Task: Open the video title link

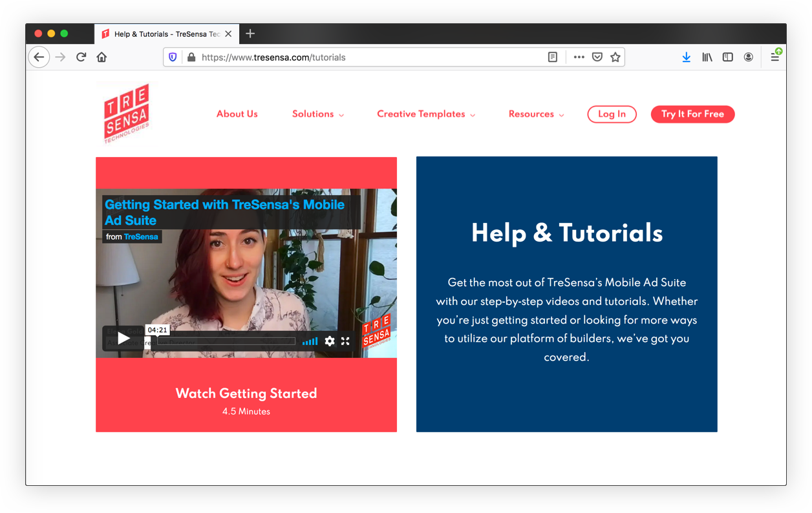Action: 224,212
